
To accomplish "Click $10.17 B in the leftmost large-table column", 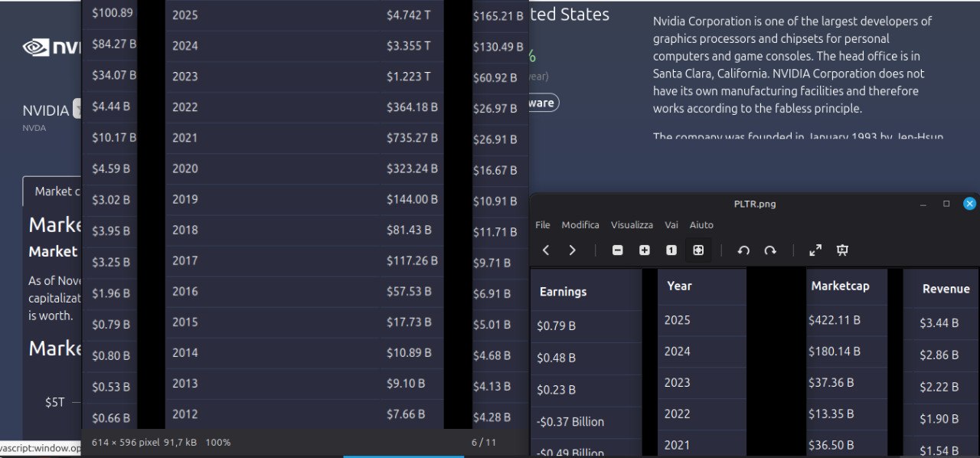I will point(114,138).
